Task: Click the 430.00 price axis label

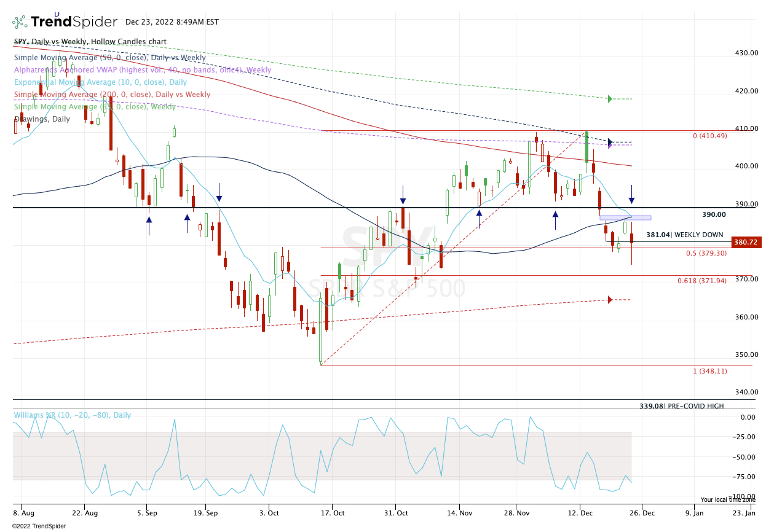Action: point(747,53)
